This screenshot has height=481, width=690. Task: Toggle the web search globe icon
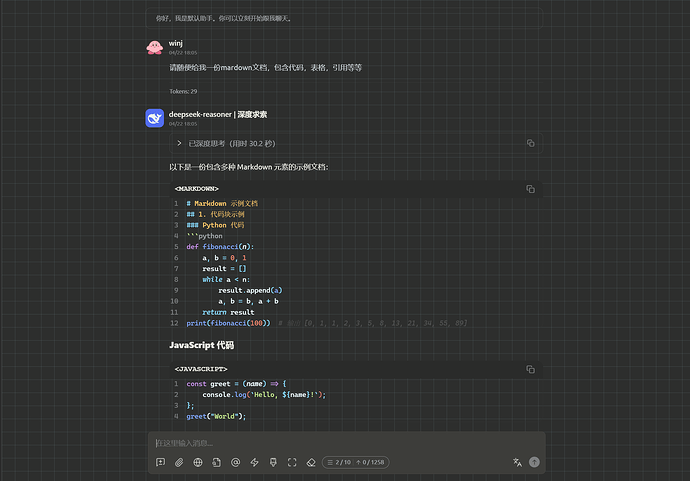(x=198, y=462)
